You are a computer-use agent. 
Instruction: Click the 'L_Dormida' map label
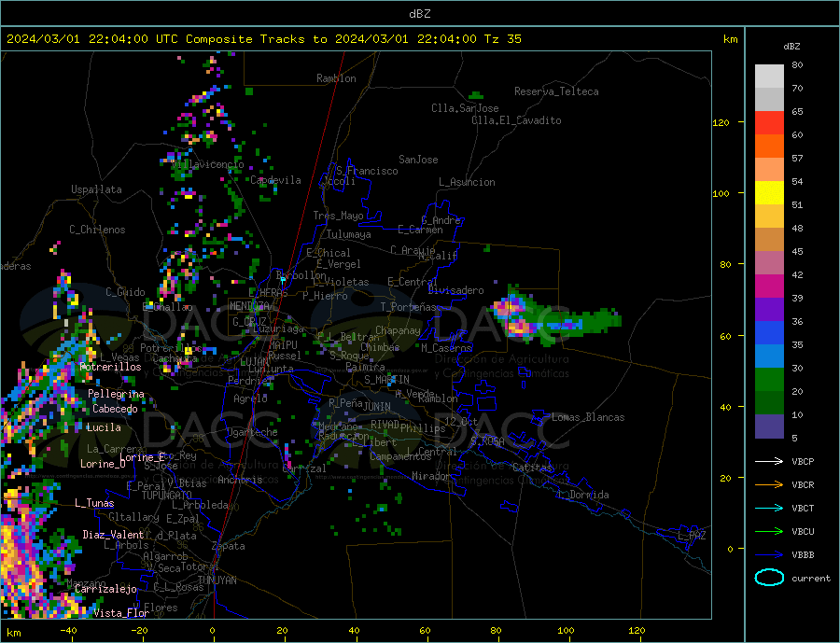582,495
